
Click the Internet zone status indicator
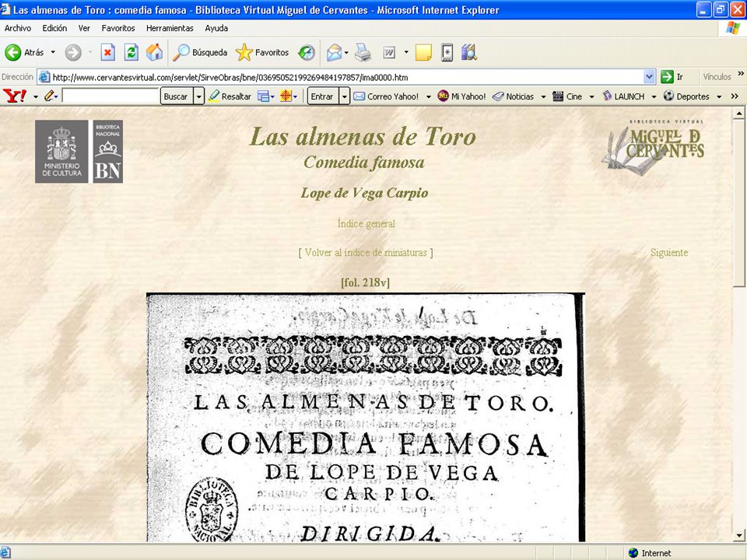[x=649, y=553]
